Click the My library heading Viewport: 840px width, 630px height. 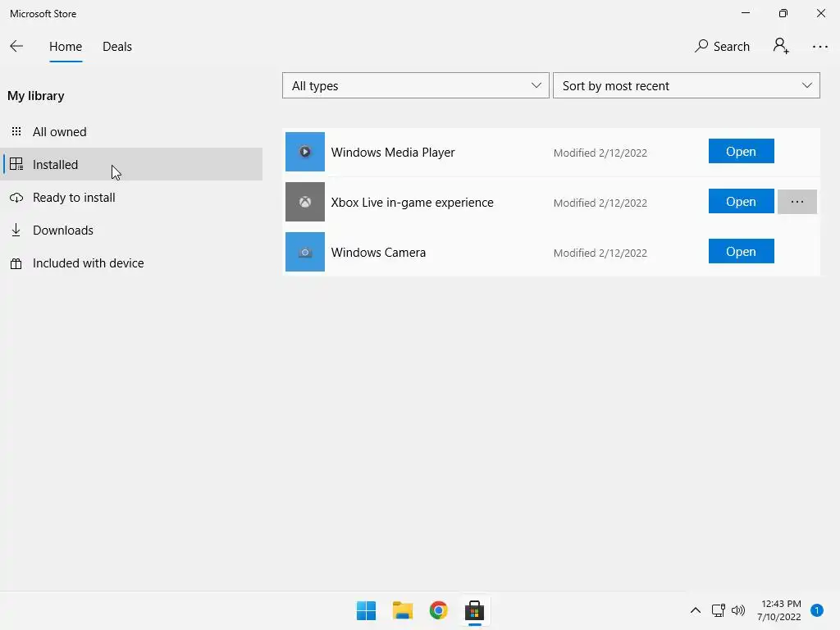(36, 96)
